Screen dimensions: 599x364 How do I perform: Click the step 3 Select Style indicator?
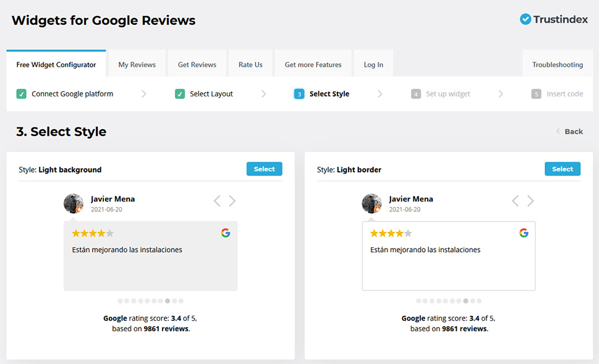(299, 94)
